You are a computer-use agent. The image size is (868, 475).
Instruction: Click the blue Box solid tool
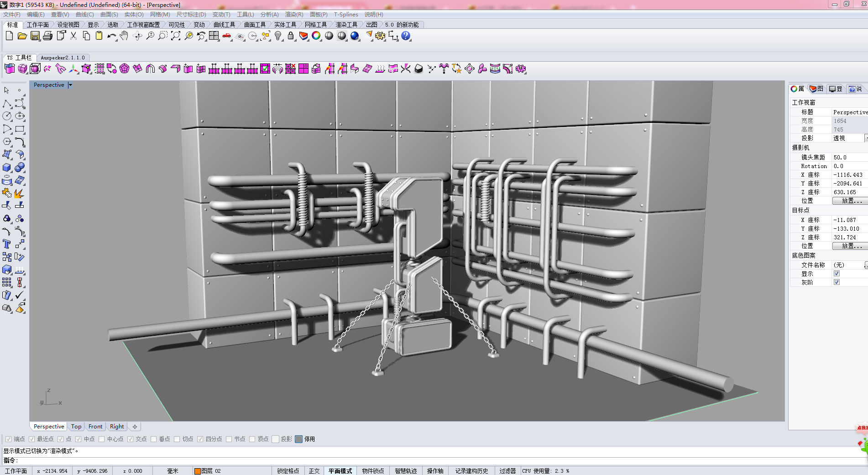tap(7, 168)
